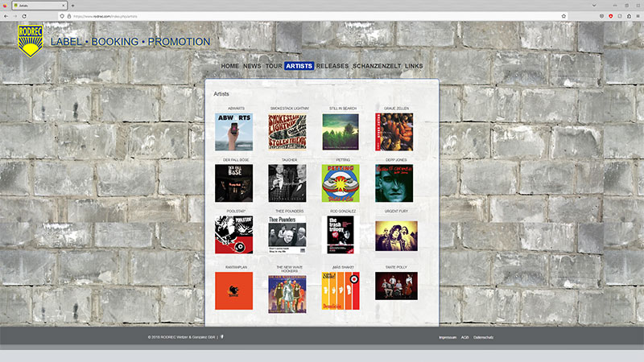
Task: Click the Still In Search album cover
Action: (341, 132)
